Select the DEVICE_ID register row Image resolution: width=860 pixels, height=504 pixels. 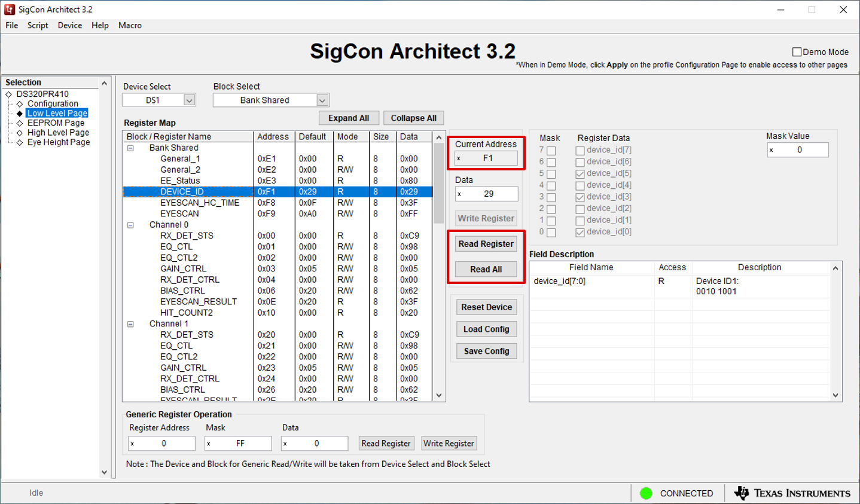tap(277, 192)
